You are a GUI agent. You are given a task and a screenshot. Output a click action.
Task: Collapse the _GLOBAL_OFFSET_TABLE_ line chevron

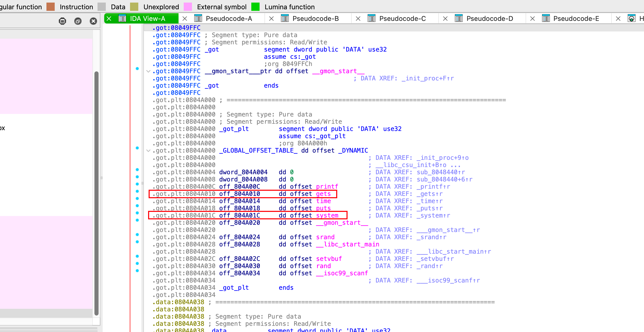click(148, 151)
